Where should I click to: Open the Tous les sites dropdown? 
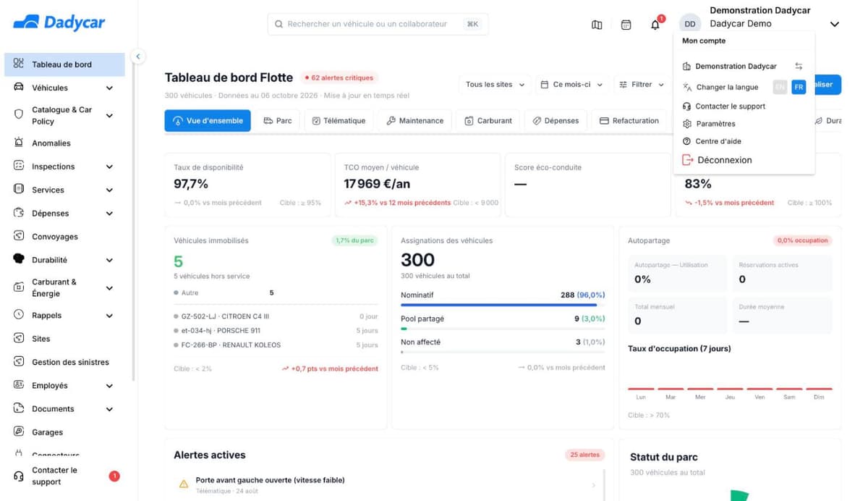pyautogui.click(x=495, y=85)
